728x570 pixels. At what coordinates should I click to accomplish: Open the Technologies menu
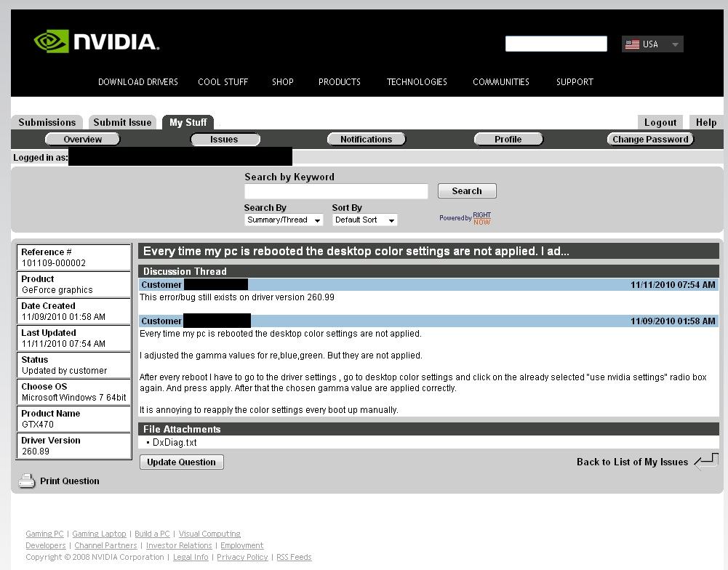click(417, 82)
